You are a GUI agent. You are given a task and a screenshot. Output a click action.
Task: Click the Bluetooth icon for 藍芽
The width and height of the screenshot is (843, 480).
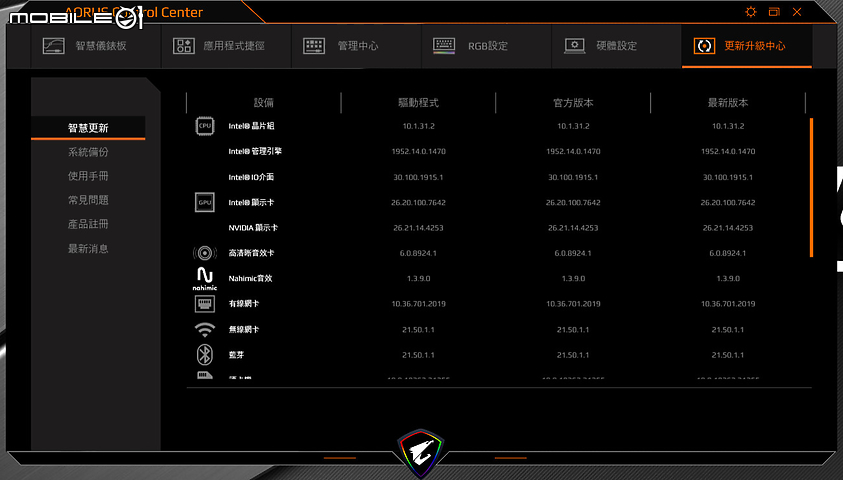(205, 355)
